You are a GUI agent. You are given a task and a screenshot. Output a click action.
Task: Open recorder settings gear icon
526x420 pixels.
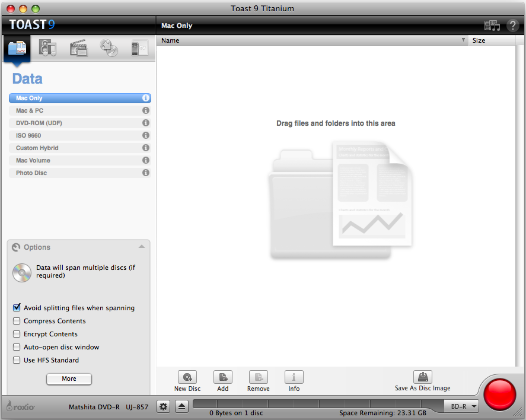point(163,407)
